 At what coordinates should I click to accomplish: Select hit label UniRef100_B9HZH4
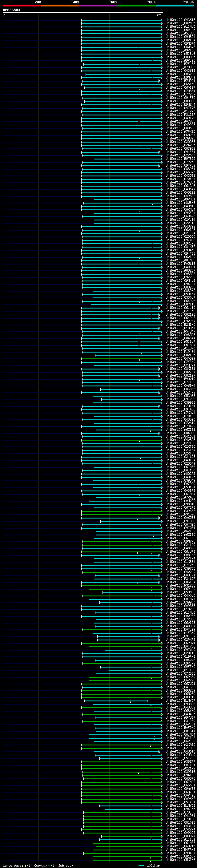coord(180,104)
